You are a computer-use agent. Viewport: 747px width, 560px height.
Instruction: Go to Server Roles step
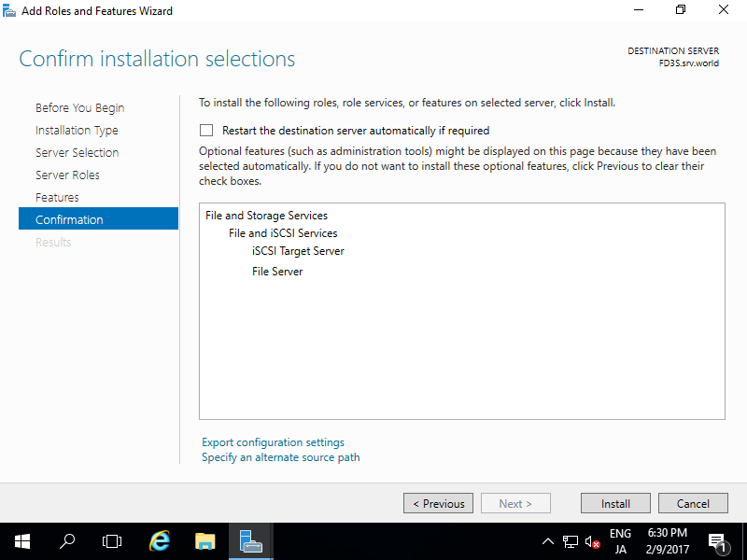[67, 175]
